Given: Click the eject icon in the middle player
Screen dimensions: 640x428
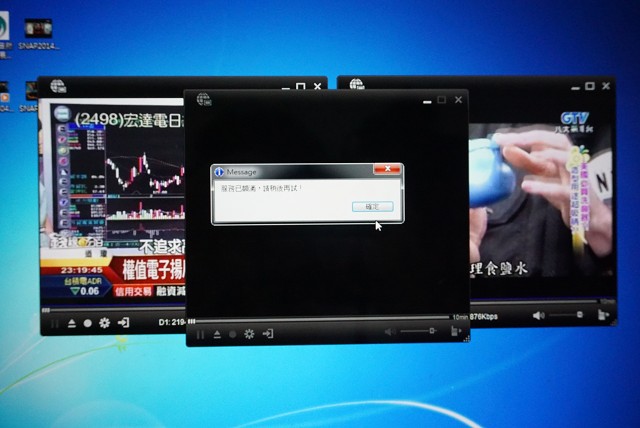Looking at the screenshot, I should [x=217, y=335].
